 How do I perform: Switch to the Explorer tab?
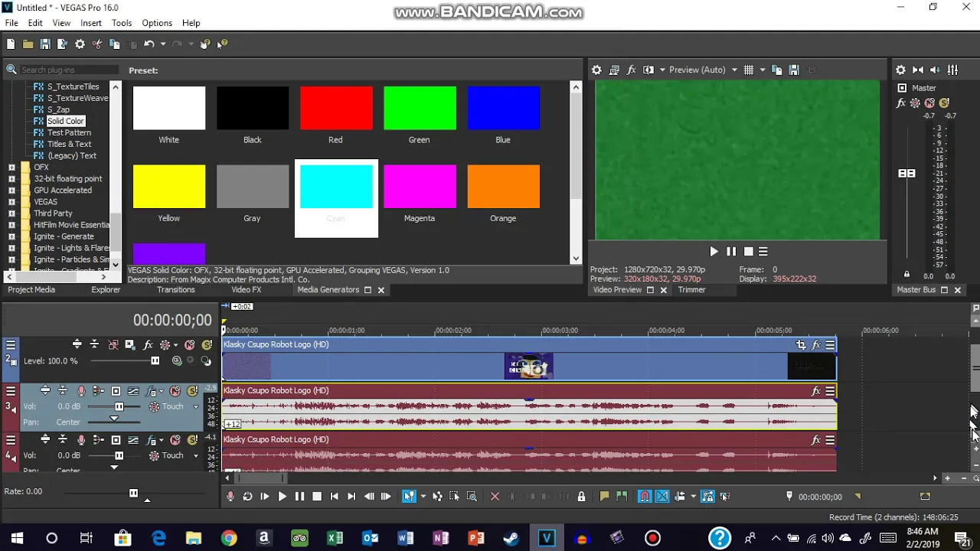pyautogui.click(x=106, y=290)
